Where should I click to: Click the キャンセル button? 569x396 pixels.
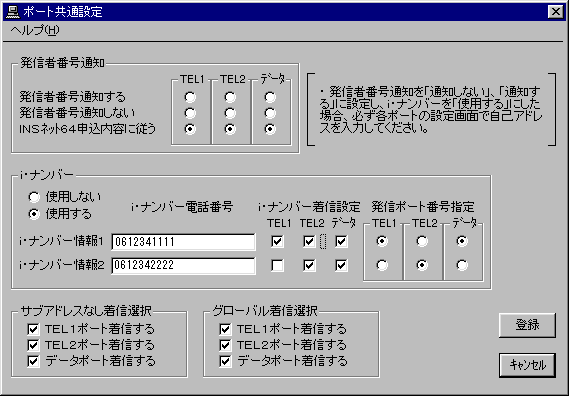tap(527, 365)
